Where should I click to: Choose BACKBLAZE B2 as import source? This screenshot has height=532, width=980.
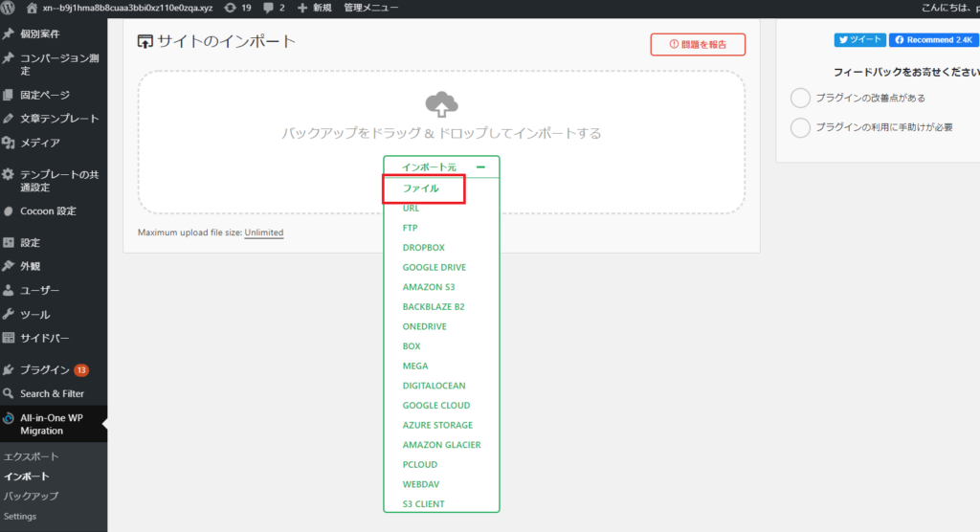[434, 307]
